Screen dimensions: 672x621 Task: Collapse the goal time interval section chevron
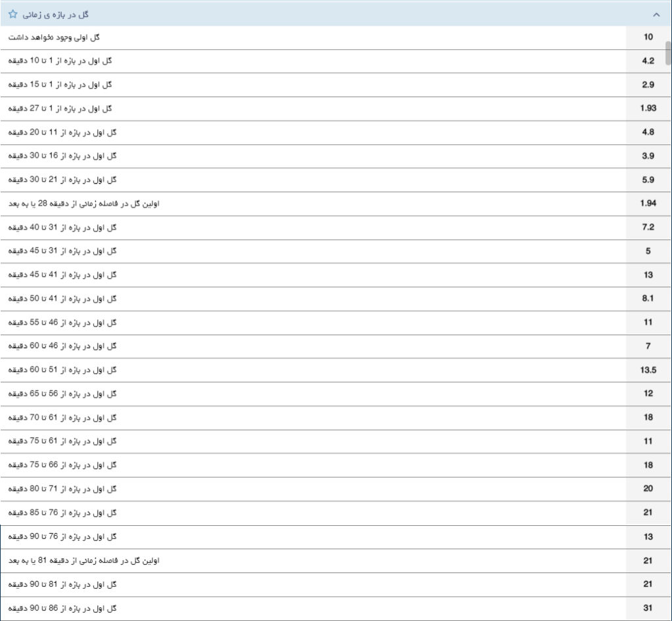point(656,14)
